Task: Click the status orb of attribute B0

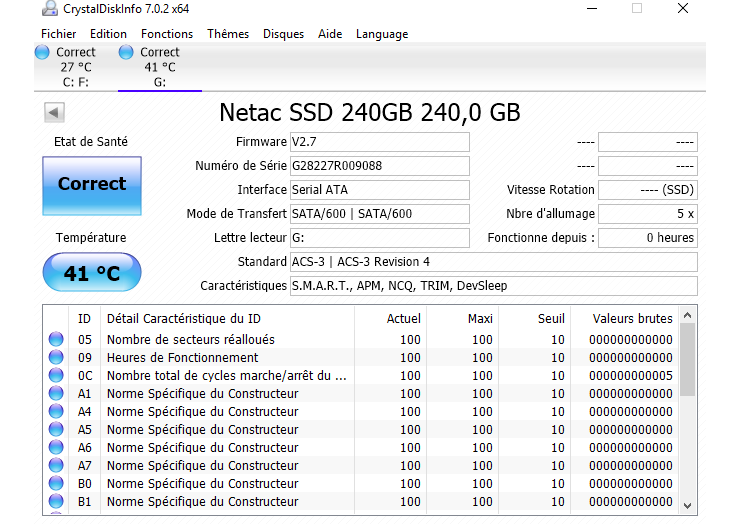Action: [x=56, y=483]
